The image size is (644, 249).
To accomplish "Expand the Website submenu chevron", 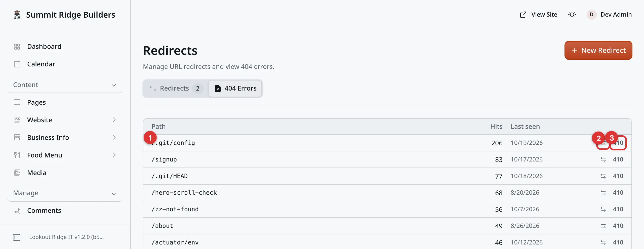I will point(114,120).
